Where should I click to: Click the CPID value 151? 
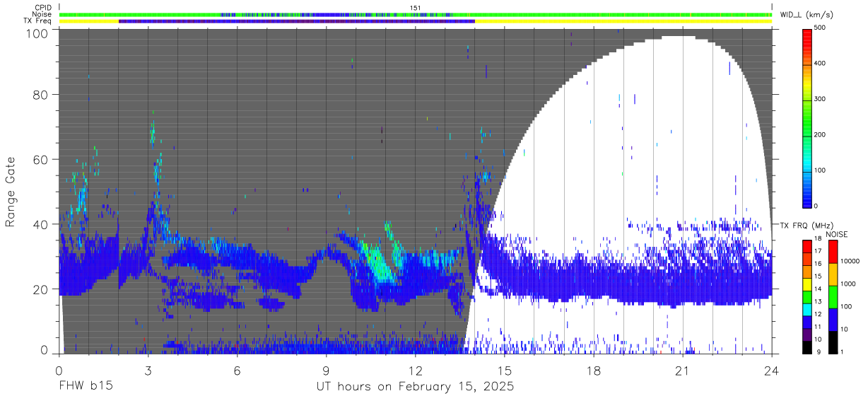pyautogui.click(x=416, y=8)
